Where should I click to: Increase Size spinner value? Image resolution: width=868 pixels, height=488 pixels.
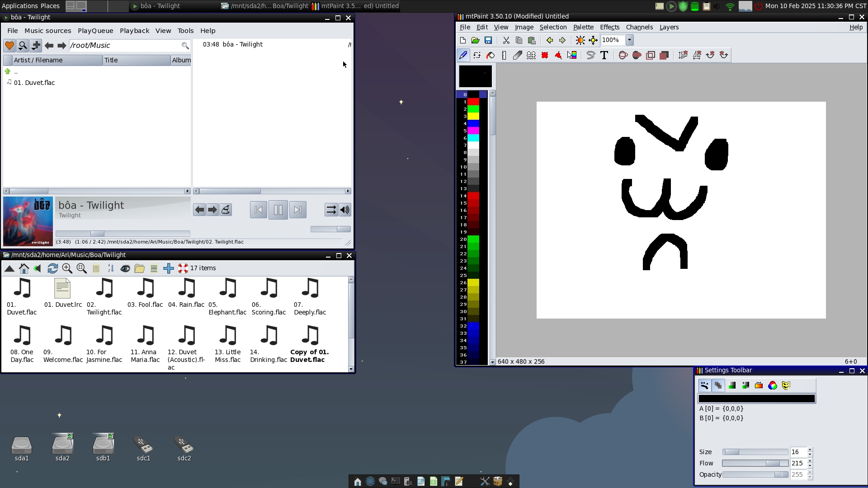point(810,450)
